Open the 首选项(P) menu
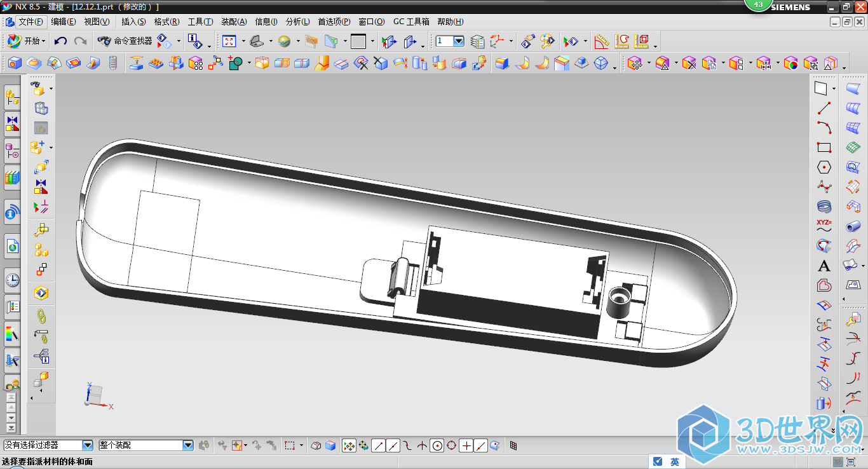The image size is (868, 469). coord(334,22)
